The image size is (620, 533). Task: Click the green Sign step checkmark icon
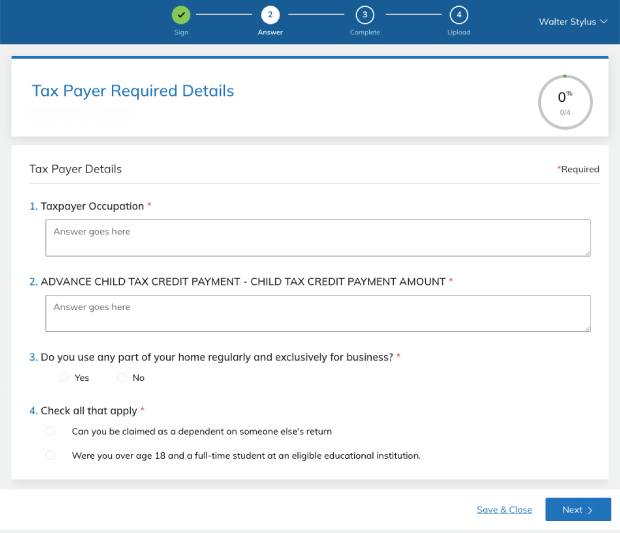coord(180,15)
